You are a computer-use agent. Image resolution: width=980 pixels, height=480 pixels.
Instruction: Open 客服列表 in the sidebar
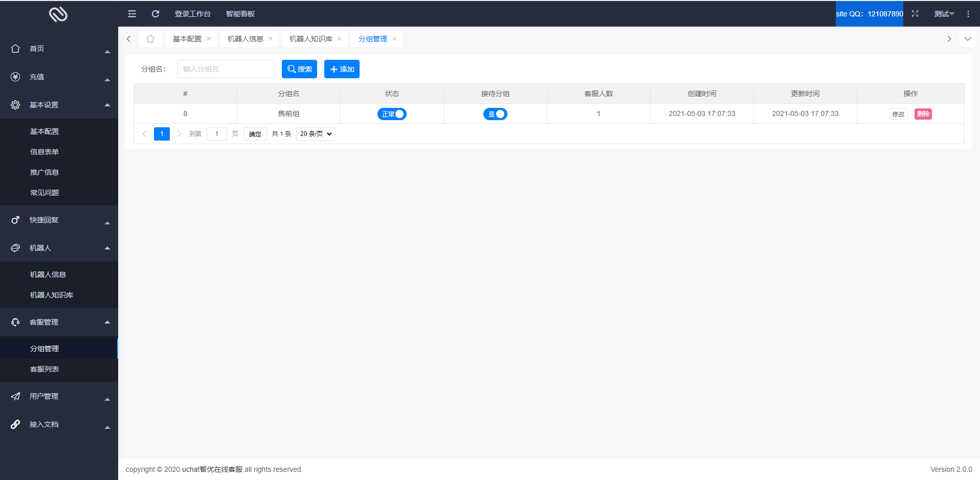click(x=44, y=369)
